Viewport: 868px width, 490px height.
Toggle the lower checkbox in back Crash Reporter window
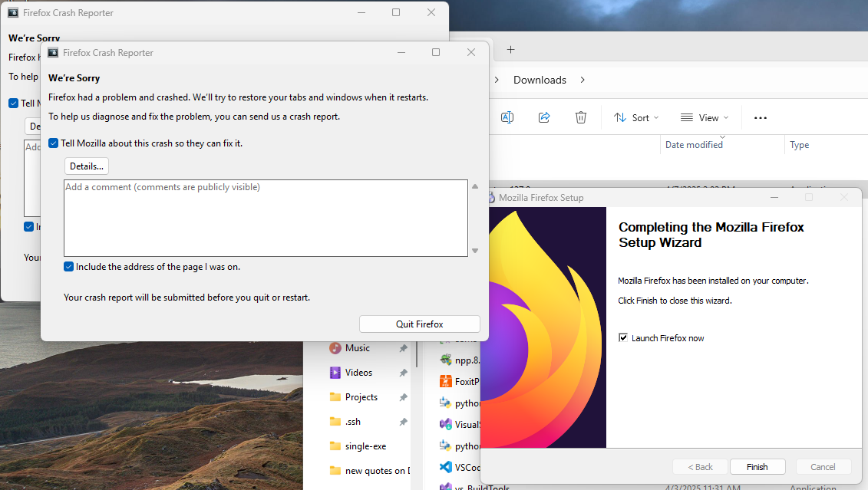coord(29,227)
